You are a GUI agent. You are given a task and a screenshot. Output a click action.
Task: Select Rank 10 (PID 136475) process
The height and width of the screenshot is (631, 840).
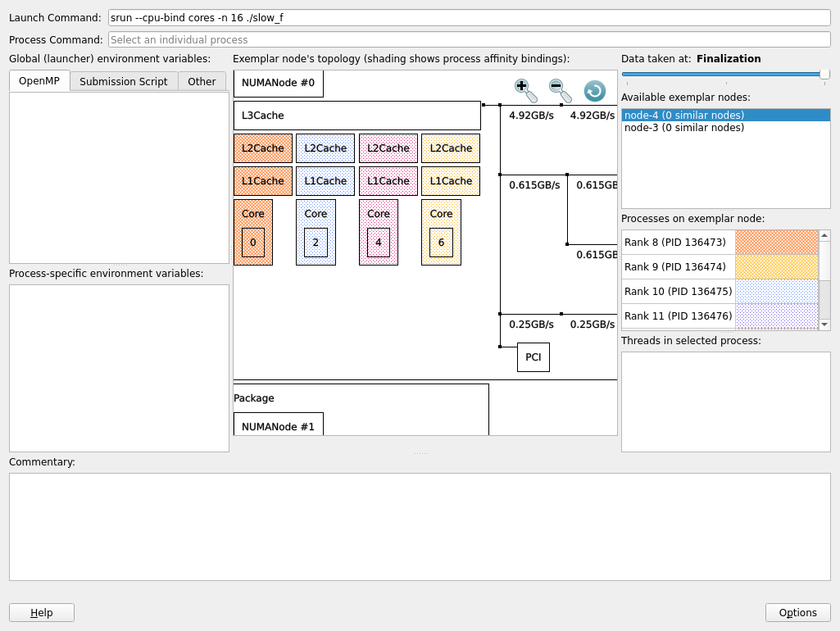click(679, 292)
